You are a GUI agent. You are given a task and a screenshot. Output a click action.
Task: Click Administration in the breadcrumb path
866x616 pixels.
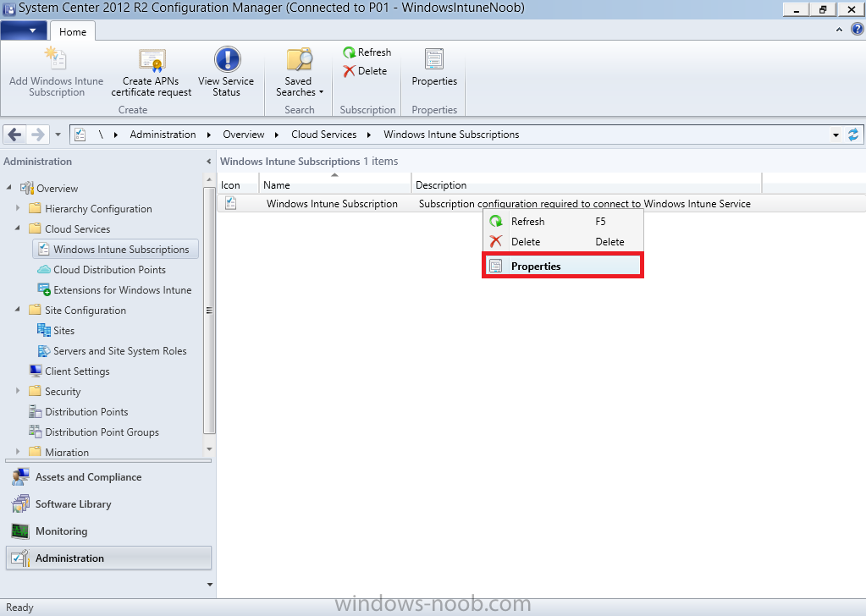click(163, 135)
